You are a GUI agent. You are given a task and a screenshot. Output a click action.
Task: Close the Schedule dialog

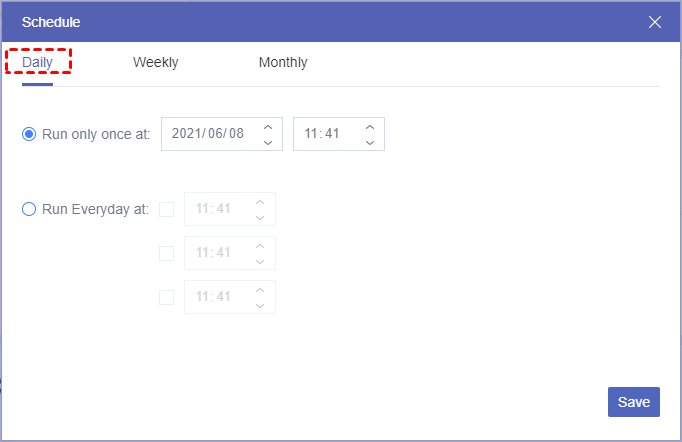pyautogui.click(x=655, y=22)
